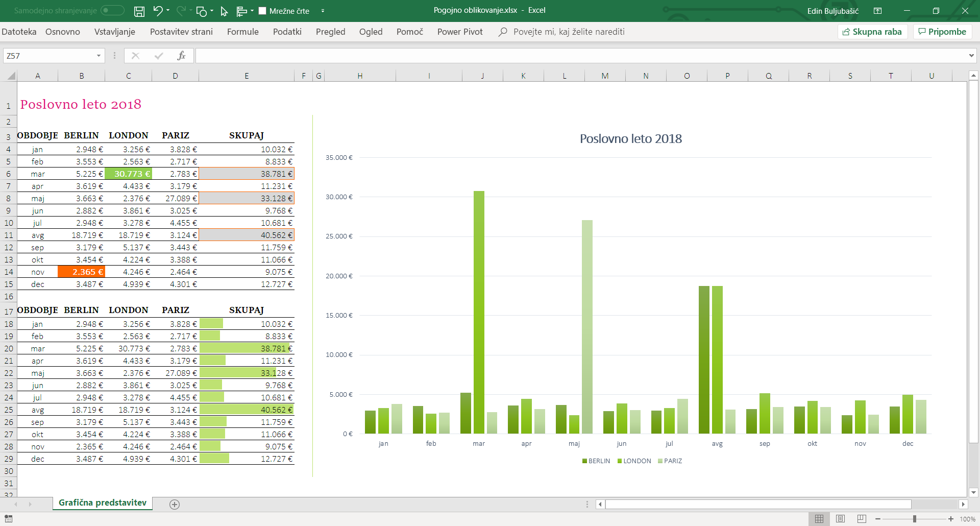
Task: Click vertical scrollbar up arrow
Action: click(x=973, y=76)
